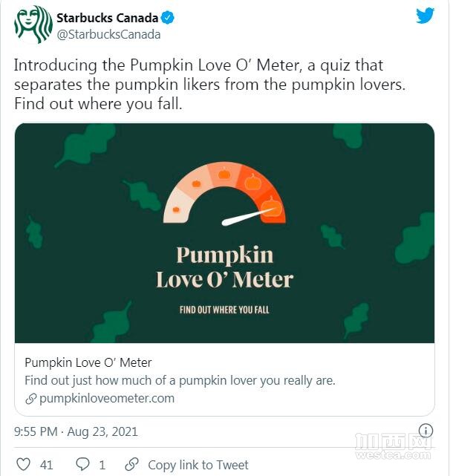Screen dimensions: 453x476
Task: Click the chain link icon beside Copy link
Action: point(131,464)
